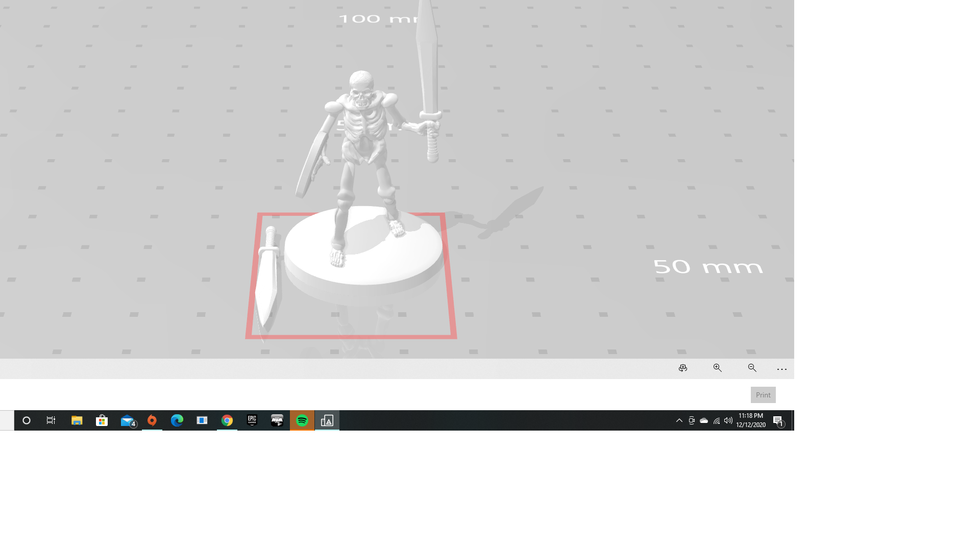Zoom in on the 3D model
The image size is (980, 551).
pos(717,368)
